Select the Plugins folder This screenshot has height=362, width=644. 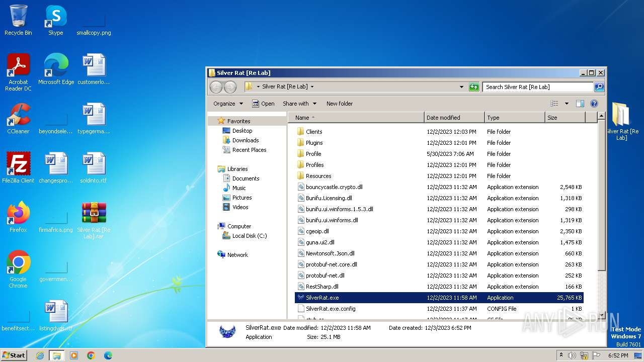pos(439,143)
